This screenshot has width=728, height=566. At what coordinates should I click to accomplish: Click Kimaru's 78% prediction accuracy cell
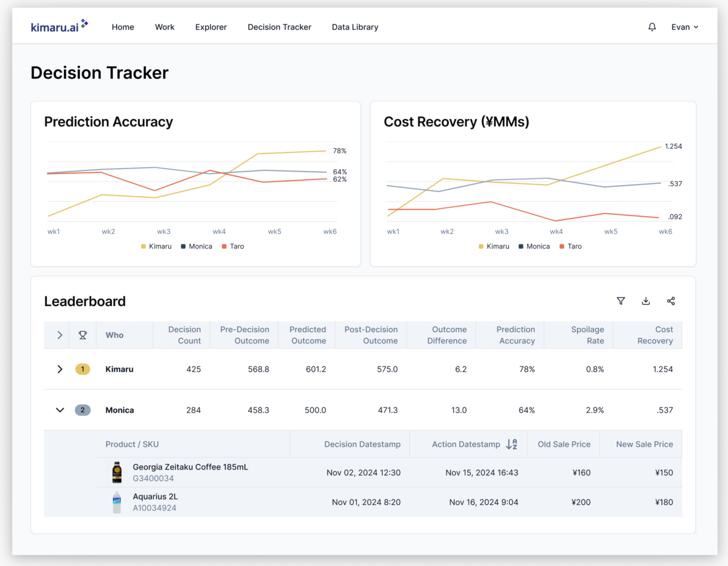click(527, 369)
